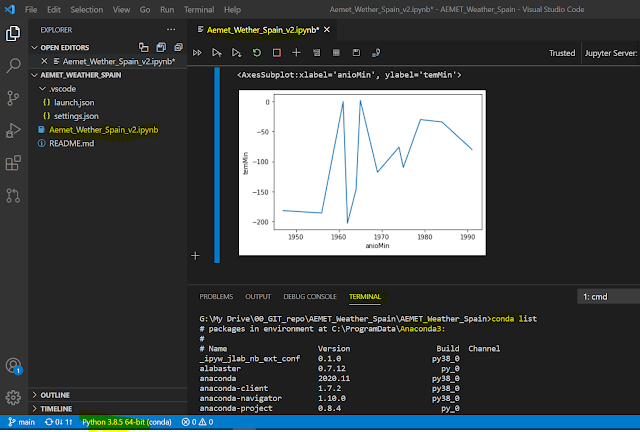Interrupt the kernel with red stop icon
The width and height of the screenshot is (640, 432).
(x=277, y=53)
